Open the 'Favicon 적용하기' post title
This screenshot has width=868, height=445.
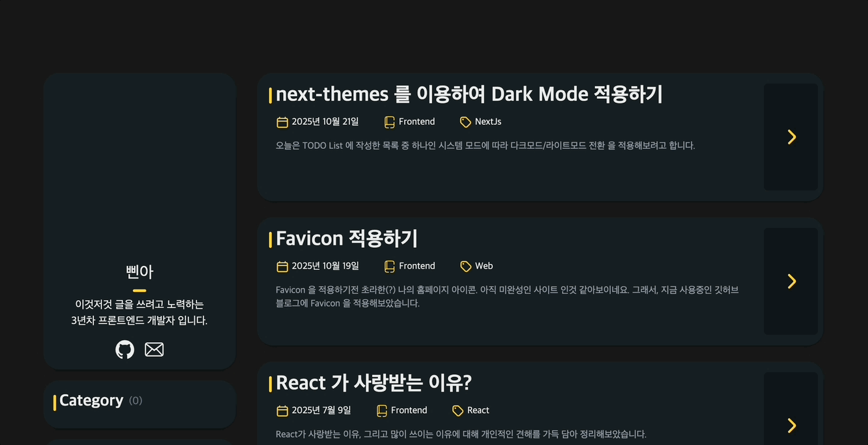tap(347, 239)
